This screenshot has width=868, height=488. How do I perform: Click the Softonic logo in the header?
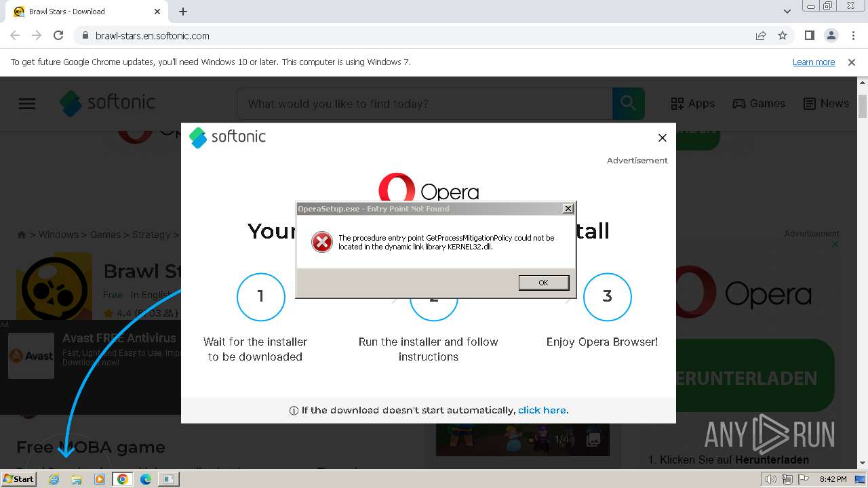pyautogui.click(x=108, y=103)
